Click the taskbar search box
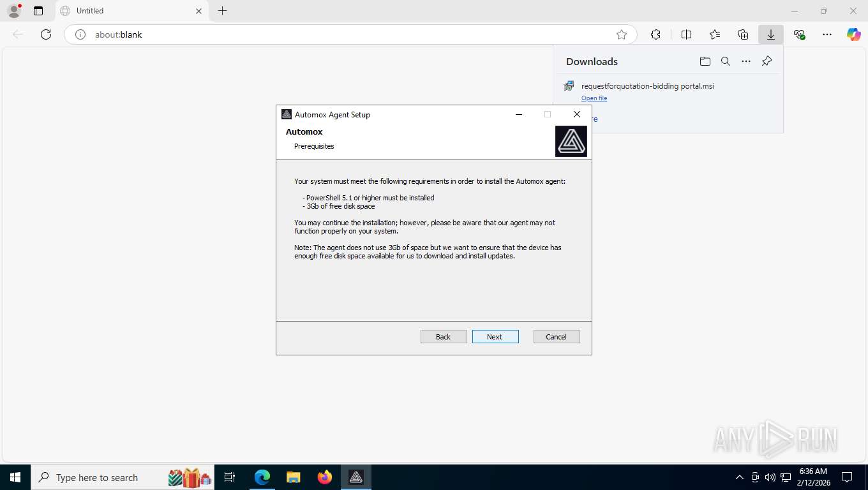 (123, 477)
